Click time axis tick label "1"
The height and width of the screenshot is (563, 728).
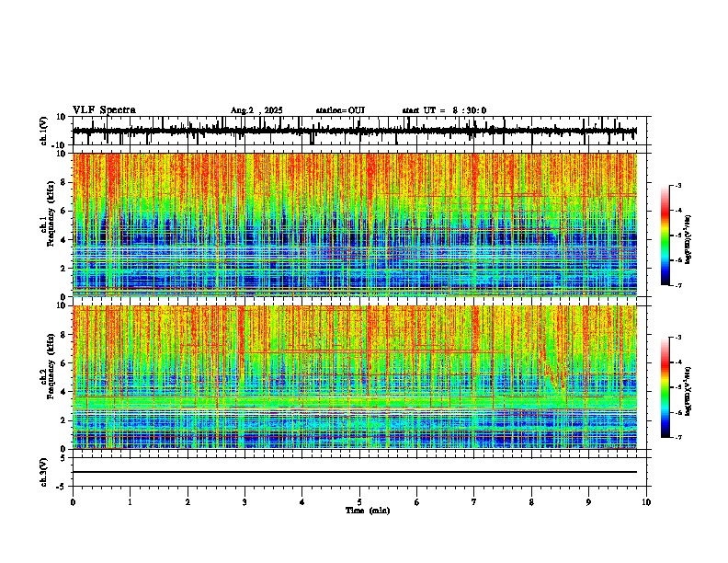pyautogui.click(x=131, y=502)
